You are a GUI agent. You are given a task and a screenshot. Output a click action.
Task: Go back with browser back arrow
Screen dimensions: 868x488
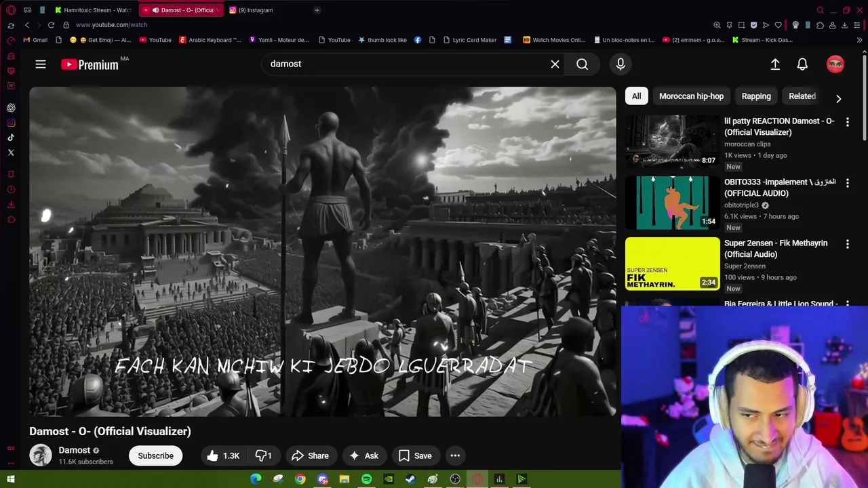(x=27, y=25)
